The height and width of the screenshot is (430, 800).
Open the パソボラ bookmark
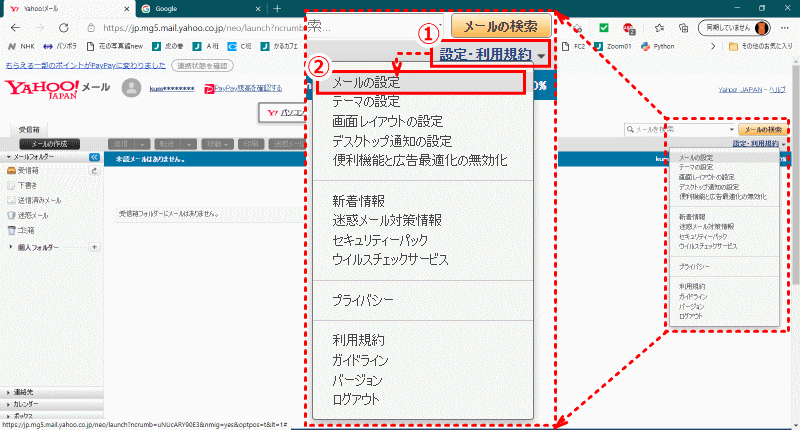point(60,46)
